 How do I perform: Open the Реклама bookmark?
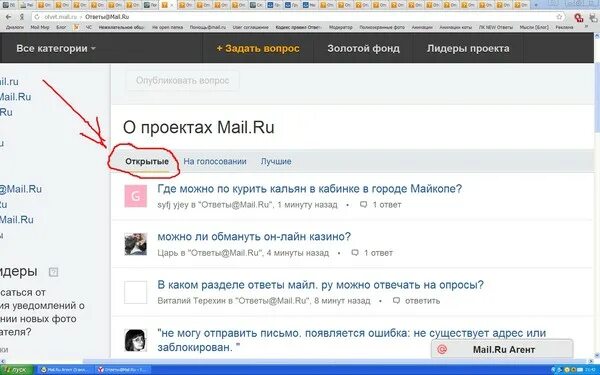pyautogui.click(x=564, y=27)
